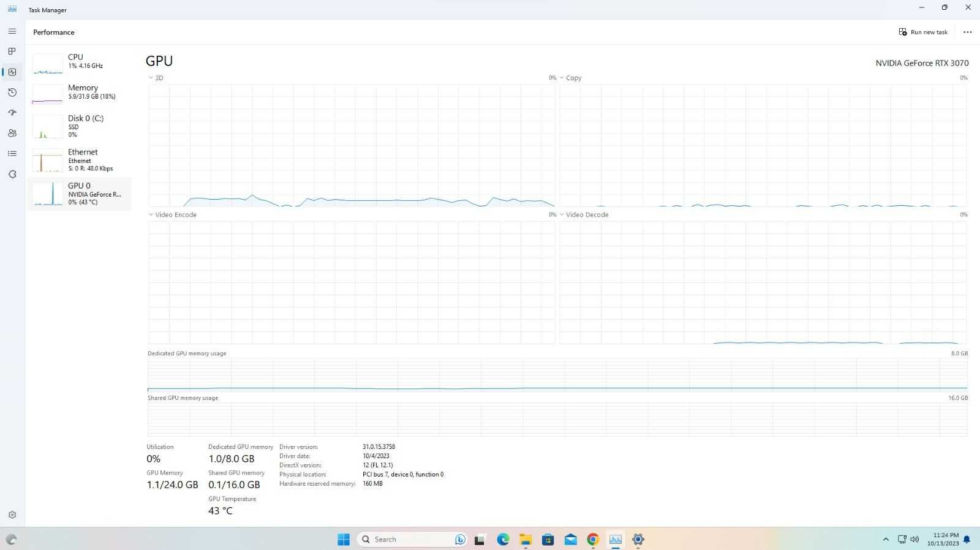
Task: Open the Users page icon
Action: pos(12,133)
